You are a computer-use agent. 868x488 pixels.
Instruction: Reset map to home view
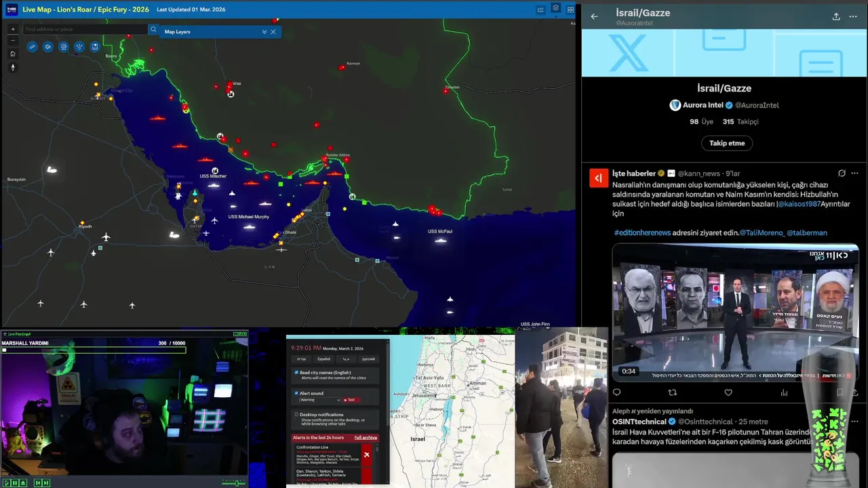point(13,54)
